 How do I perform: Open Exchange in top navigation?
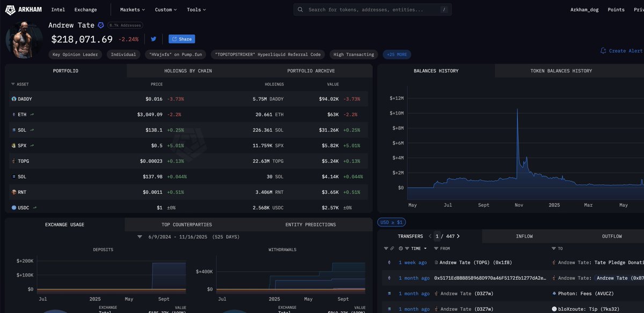pyautogui.click(x=86, y=10)
